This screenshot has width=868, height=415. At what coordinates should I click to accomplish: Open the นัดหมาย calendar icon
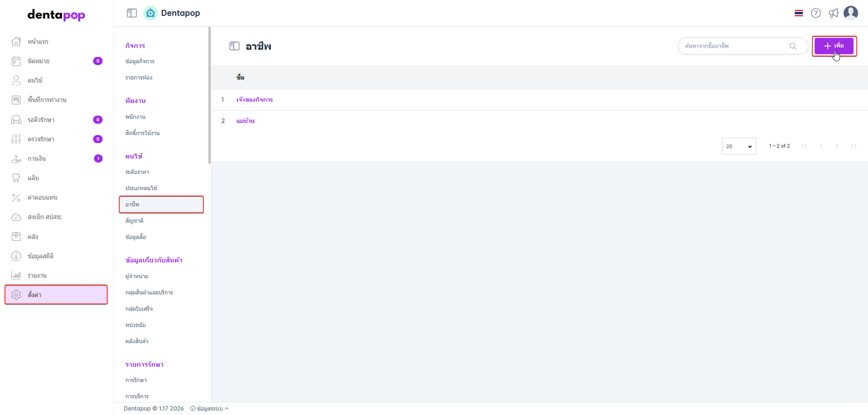click(17, 61)
